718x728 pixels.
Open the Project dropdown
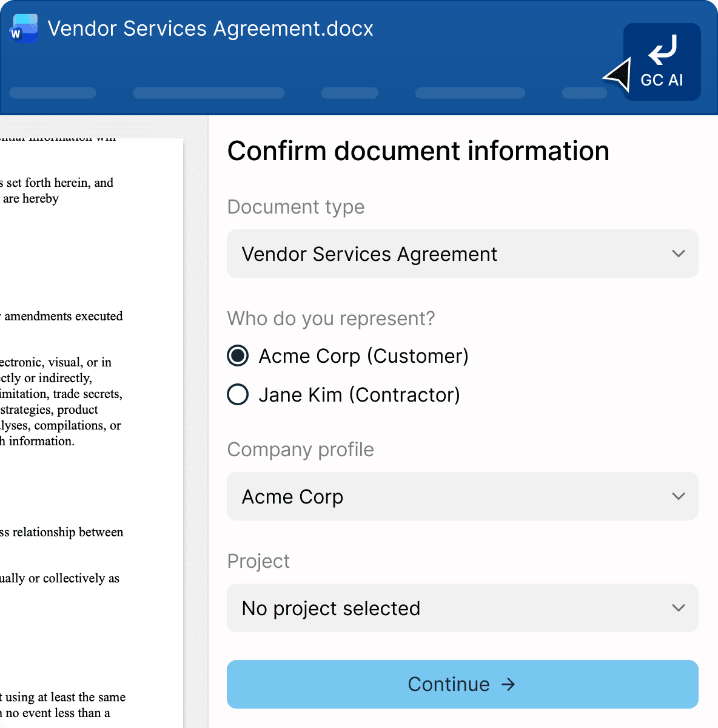click(463, 608)
